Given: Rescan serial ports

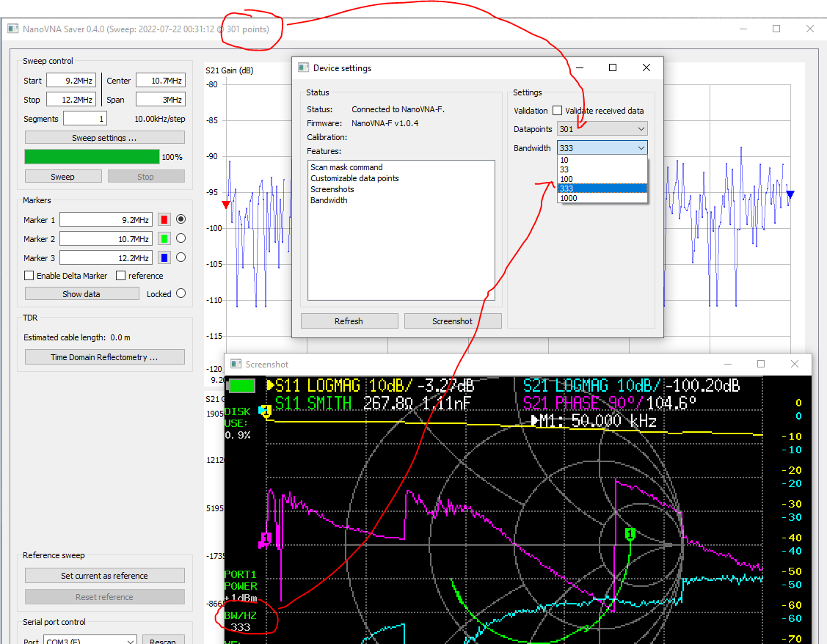Looking at the screenshot, I should 163,640.
